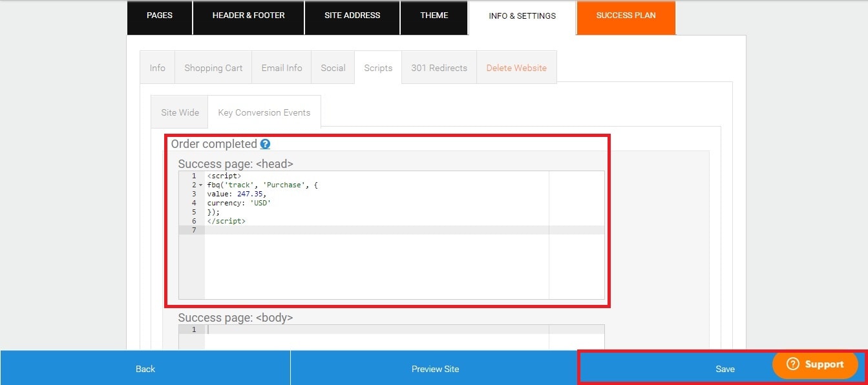Open the Order completed help icon
The width and height of the screenshot is (868, 385).
point(265,144)
